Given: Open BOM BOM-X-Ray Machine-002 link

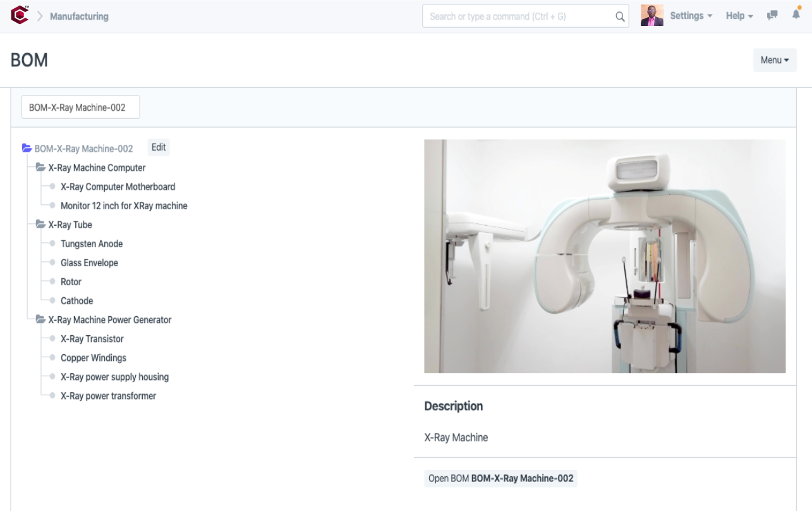Looking at the screenshot, I should pos(500,478).
